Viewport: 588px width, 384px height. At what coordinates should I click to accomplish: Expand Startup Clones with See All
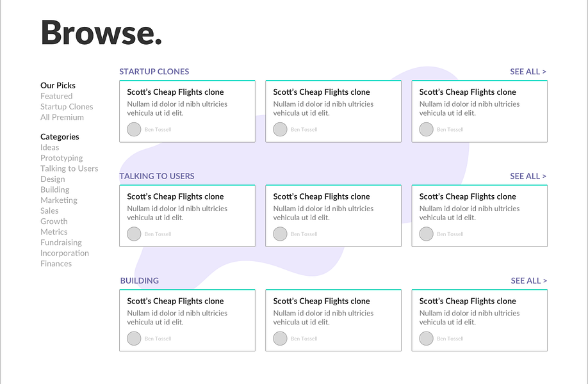[528, 72]
